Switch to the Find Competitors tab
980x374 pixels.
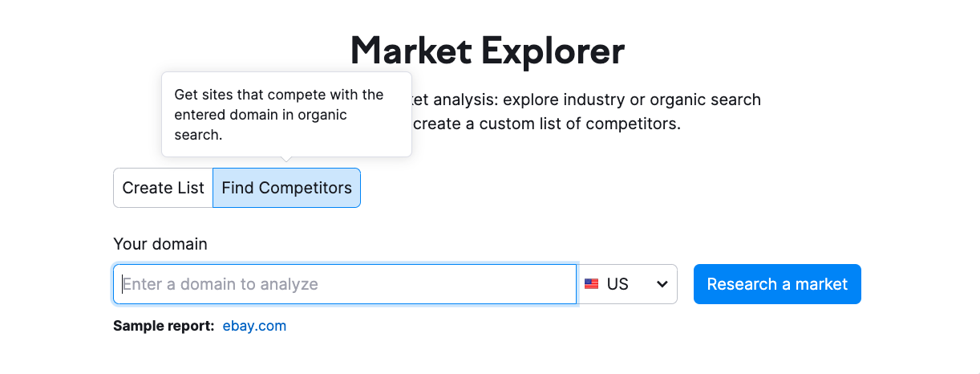point(286,188)
